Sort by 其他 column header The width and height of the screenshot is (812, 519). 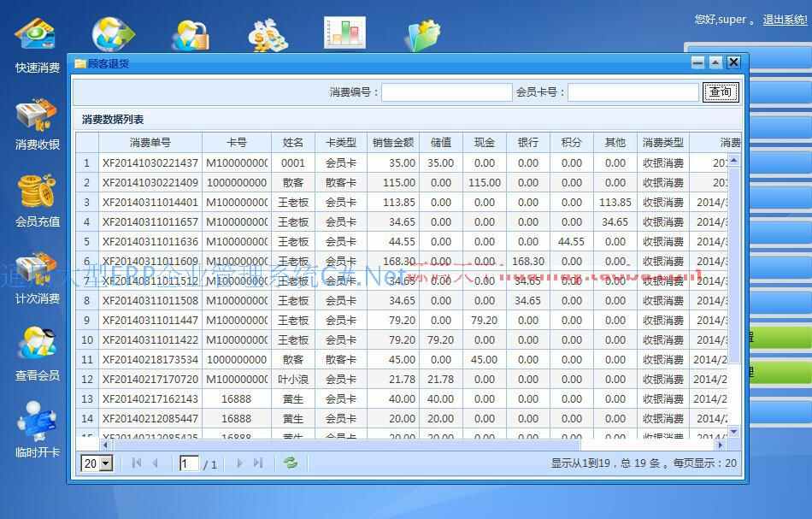click(615, 143)
